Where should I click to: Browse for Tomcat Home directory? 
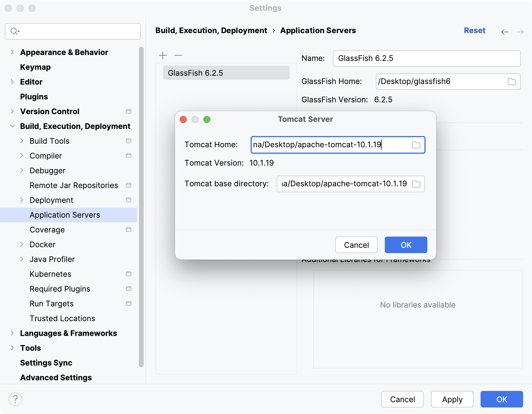click(x=416, y=145)
